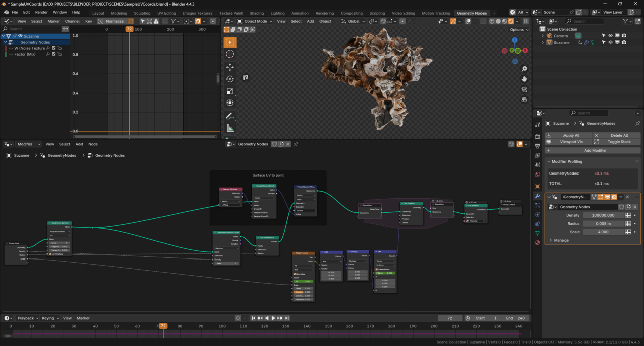The width and height of the screenshot is (644, 346).
Task: Open the Material properties tab icon
Action: tap(538, 242)
